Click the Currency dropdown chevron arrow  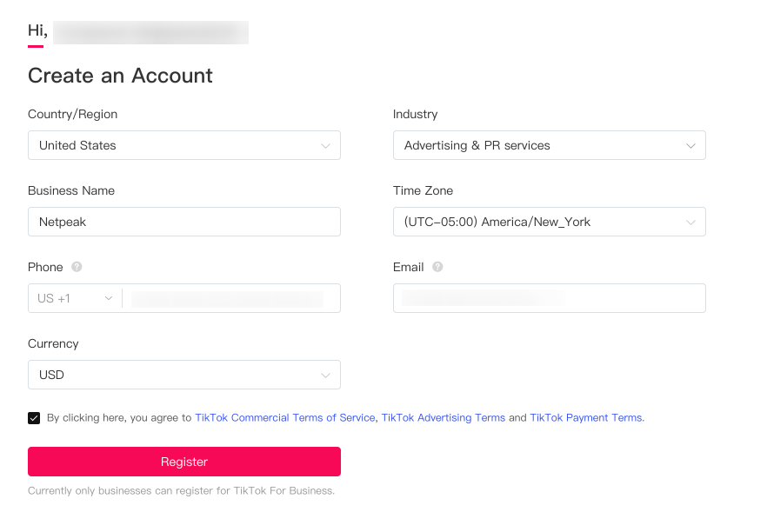pos(325,375)
